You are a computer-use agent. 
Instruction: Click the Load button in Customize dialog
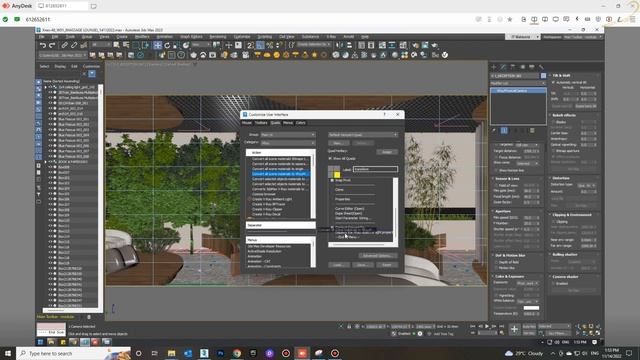pyautogui.click(x=338, y=265)
